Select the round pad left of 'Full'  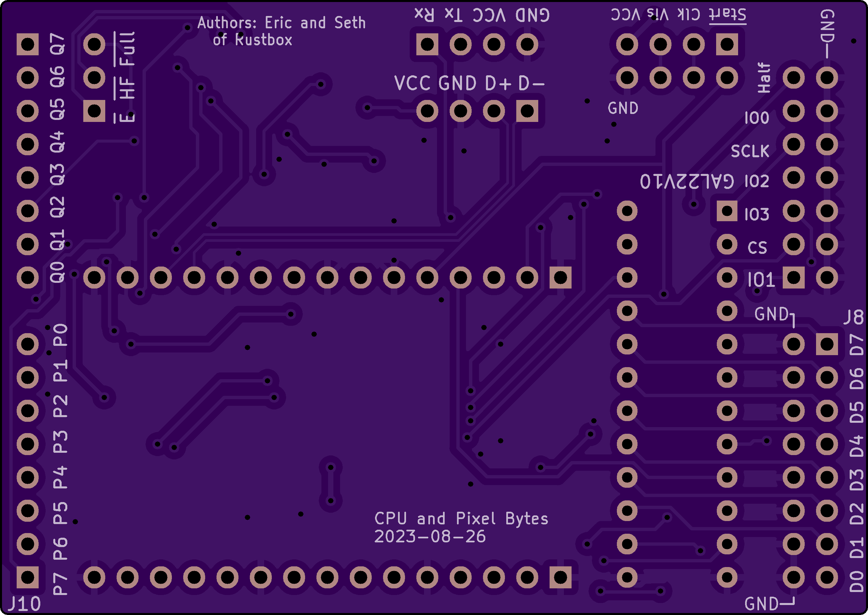coord(94,44)
